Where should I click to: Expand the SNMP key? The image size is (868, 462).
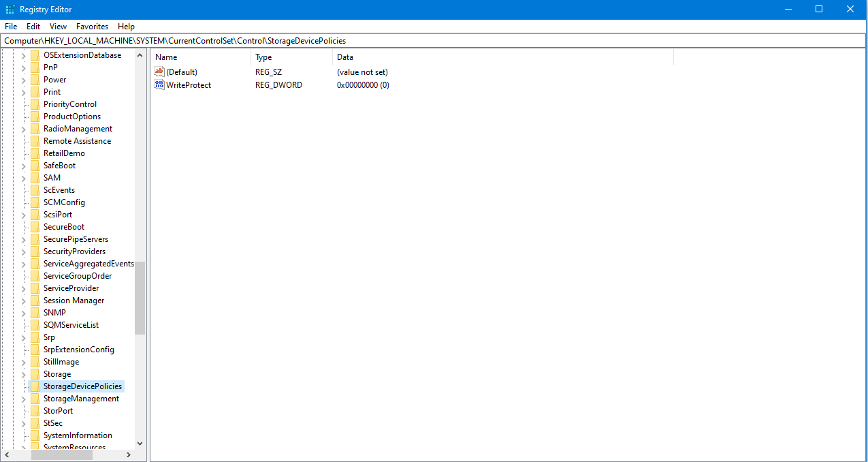pos(24,313)
